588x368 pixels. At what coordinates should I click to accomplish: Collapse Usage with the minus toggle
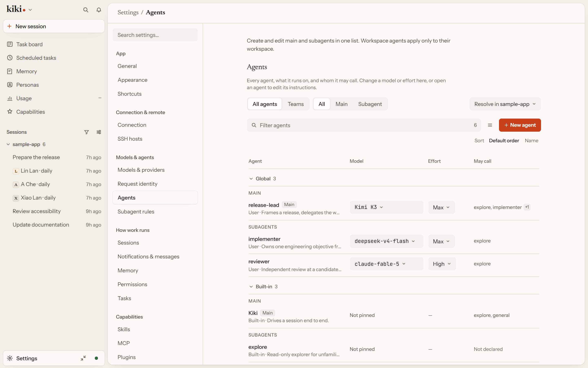(x=100, y=98)
